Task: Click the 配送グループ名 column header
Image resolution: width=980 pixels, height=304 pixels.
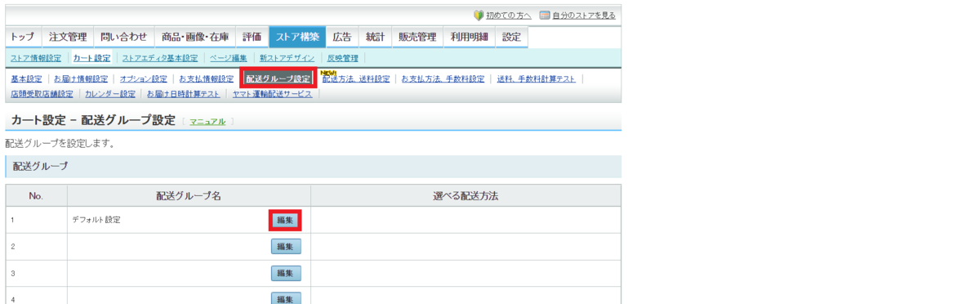Action: tap(189, 195)
